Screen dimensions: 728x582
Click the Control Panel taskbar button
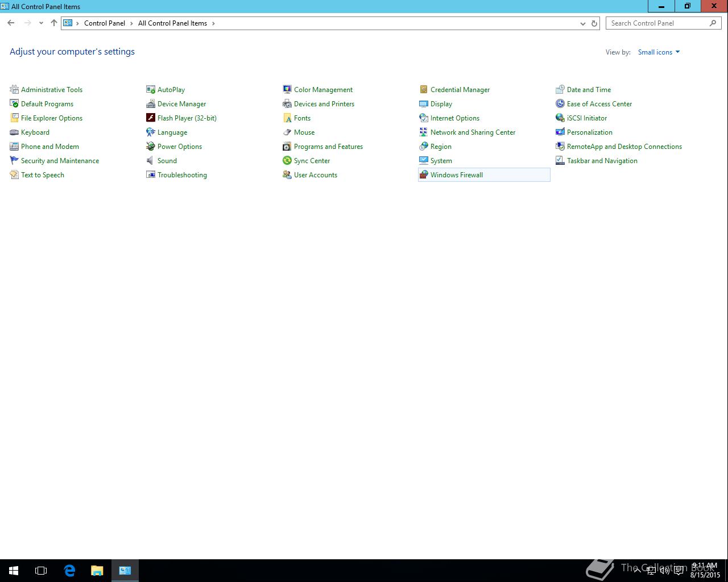click(x=125, y=571)
